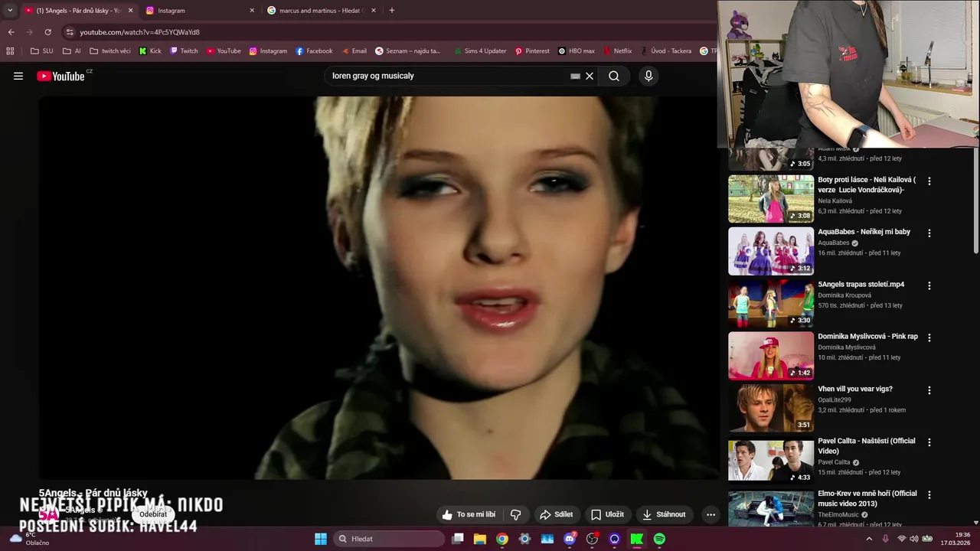Open the YouTube bookmark
This screenshot has width=980, height=551.
pos(224,51)
